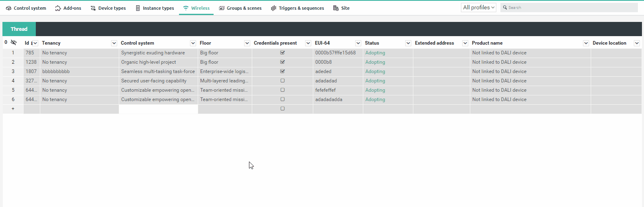Click the Control system tab icon
The width and height of the screenshot is (644, 207).
(9, 8)
